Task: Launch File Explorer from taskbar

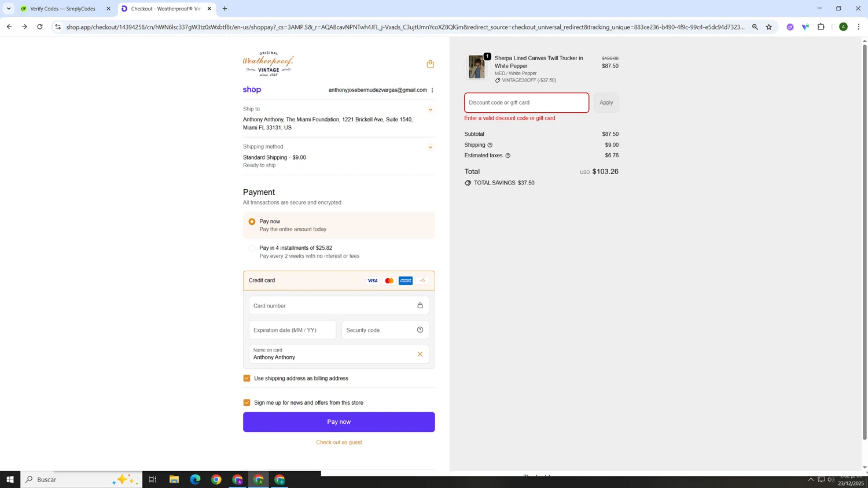Action: [x=174, y=479]
